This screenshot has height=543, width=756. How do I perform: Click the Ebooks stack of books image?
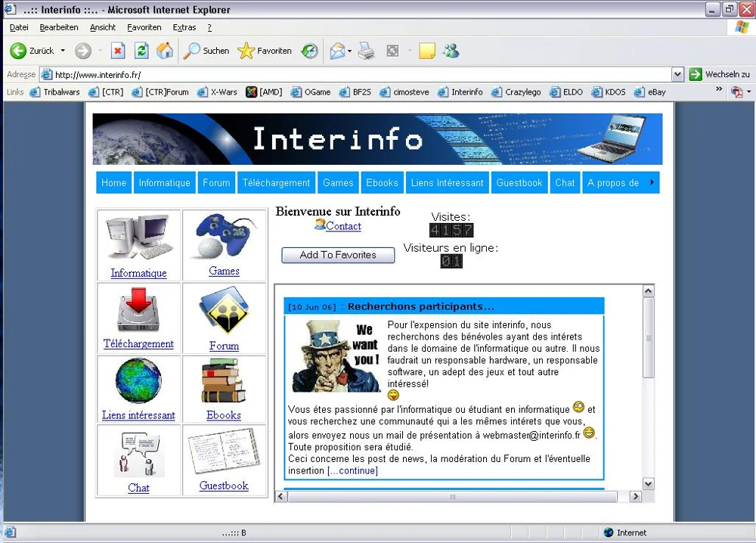click(224, 381)
